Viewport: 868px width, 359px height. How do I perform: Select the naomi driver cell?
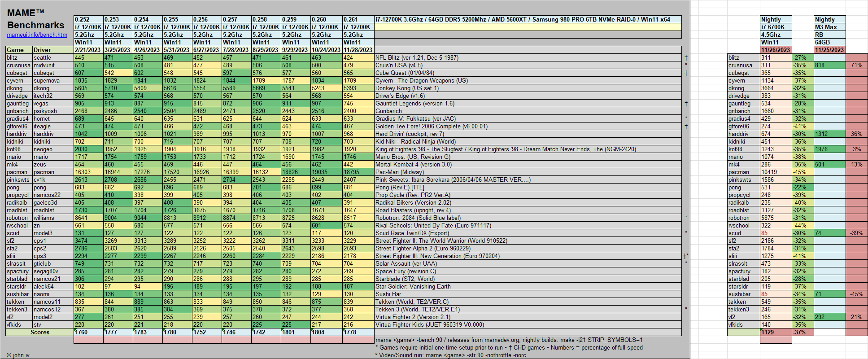[53, 294]
